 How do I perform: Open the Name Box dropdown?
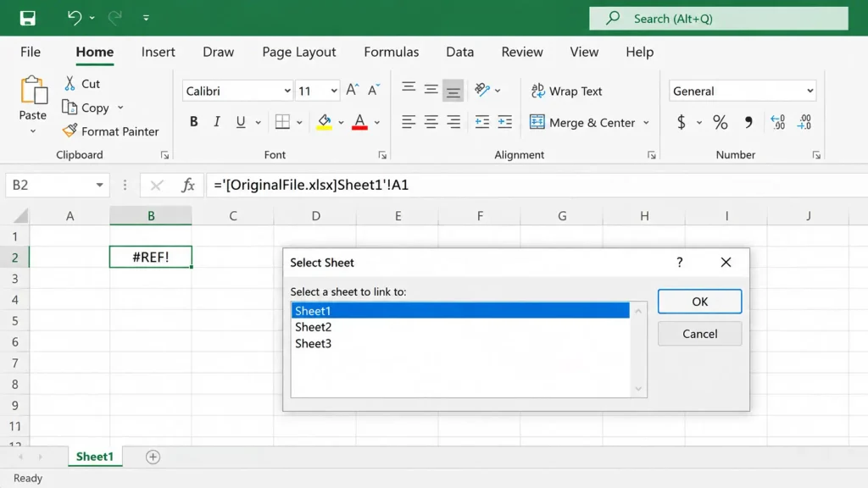point(100,185)
